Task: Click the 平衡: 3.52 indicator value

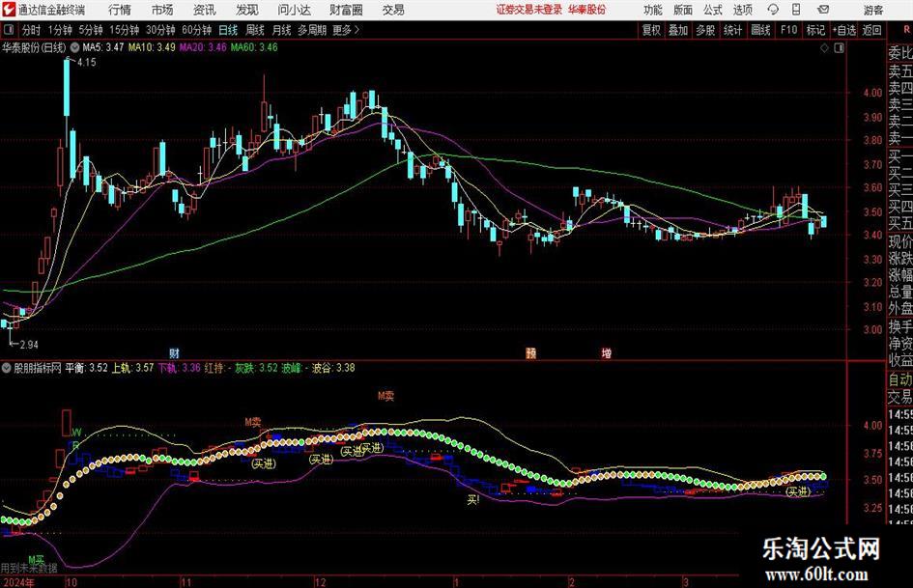Action: 86,368
